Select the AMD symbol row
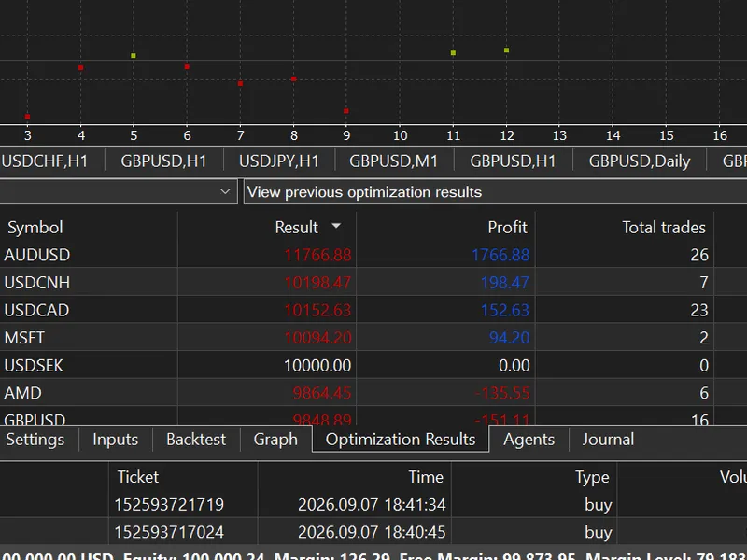This screenshot has height=560, width=747. click(x=373, y=393)
